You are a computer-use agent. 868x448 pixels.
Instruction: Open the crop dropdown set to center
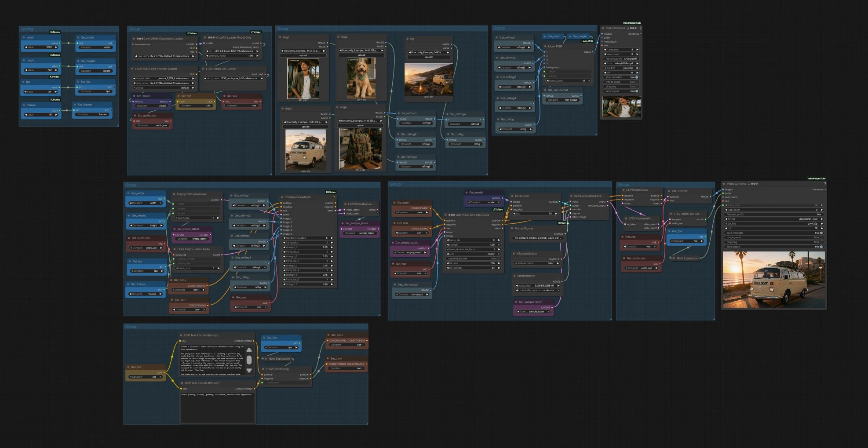coord(473,254)
